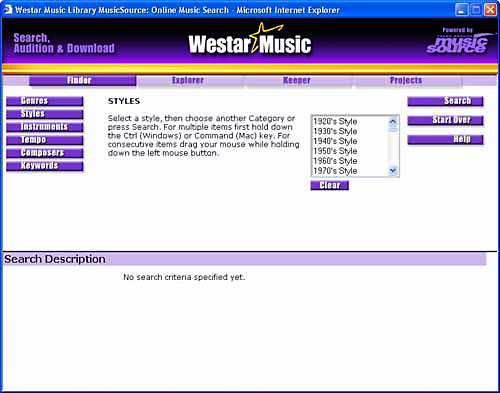
Task: Choose 1940's Style from list
Action: point(350,141)
